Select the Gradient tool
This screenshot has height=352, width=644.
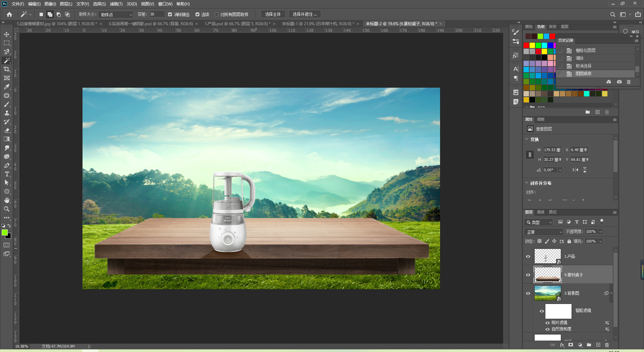point(7,139)
